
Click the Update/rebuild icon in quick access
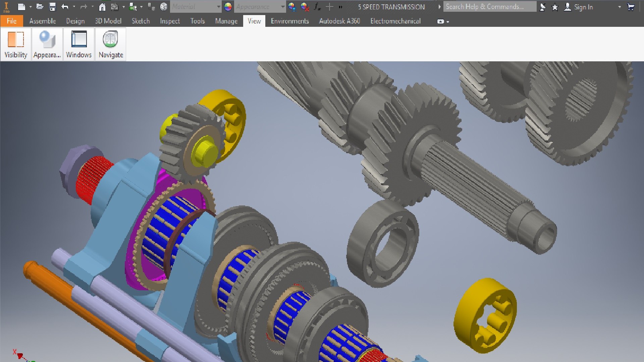click(x=115, y=7)
